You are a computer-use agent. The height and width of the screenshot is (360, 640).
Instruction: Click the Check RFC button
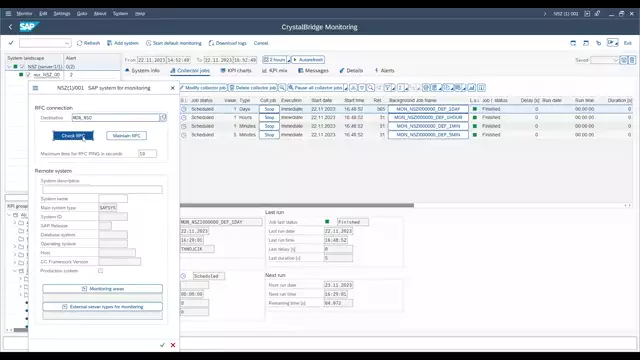click(x=73, y=136)
